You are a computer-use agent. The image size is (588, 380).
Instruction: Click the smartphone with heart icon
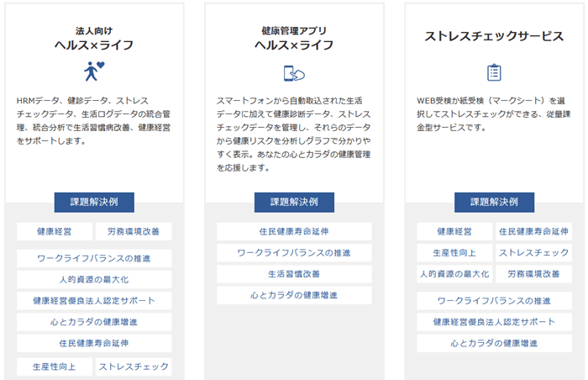pos(293,72)
